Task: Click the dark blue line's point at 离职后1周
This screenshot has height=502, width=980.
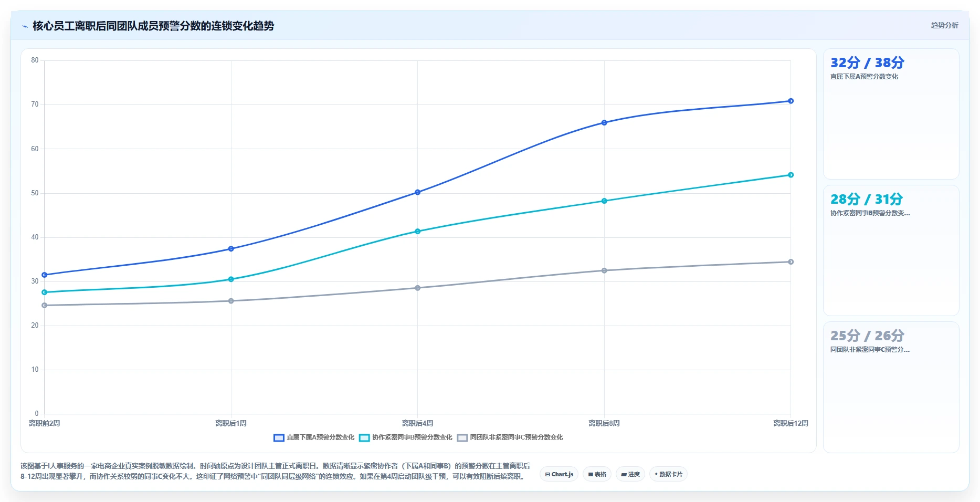Action: (x=231, y=249)
